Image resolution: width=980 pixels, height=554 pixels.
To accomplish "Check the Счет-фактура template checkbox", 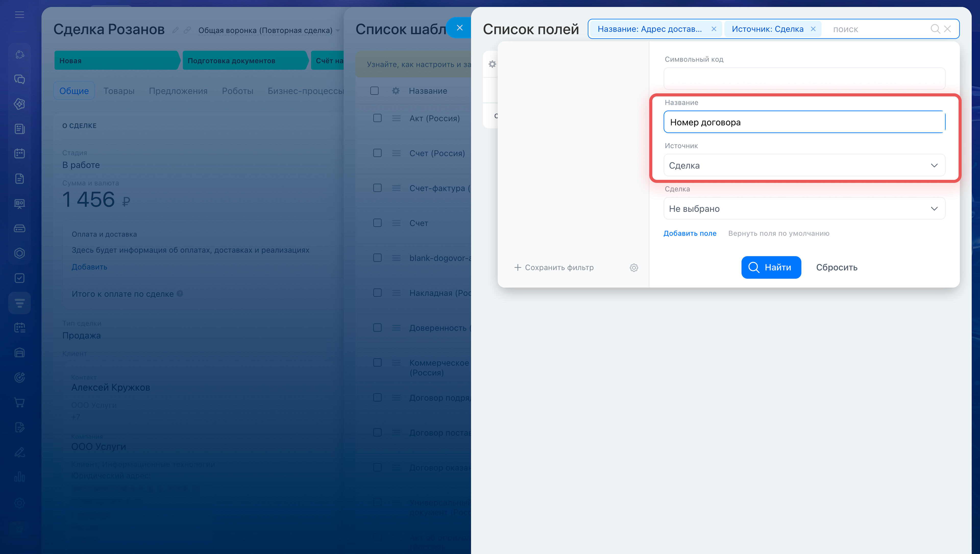I will [377, 188].
